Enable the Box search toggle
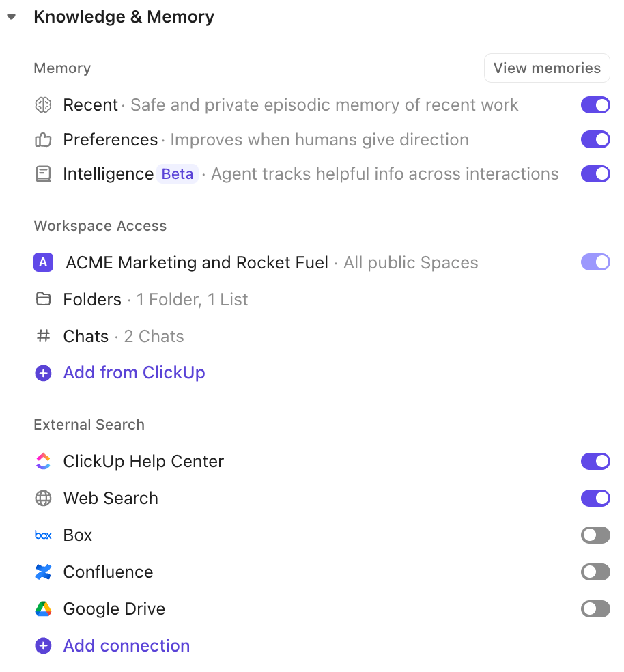The image size is (624, 672). tap(595, 535)
